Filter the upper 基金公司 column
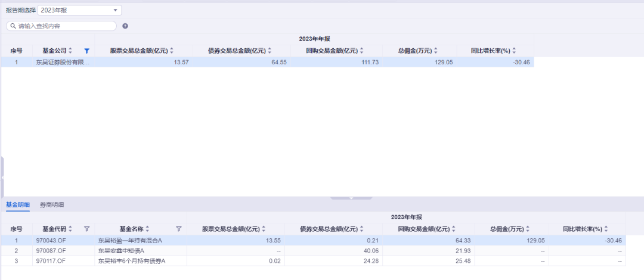 [x=86, y=51]
